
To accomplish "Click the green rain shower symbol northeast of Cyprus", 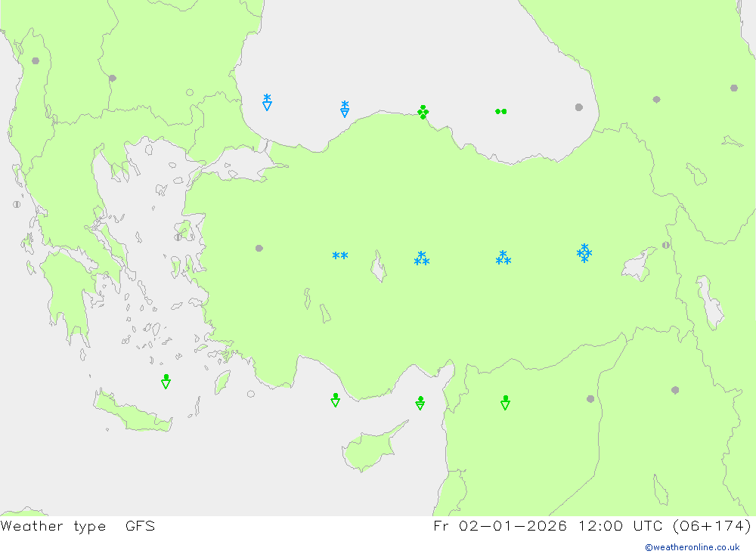I will [420, 403].
